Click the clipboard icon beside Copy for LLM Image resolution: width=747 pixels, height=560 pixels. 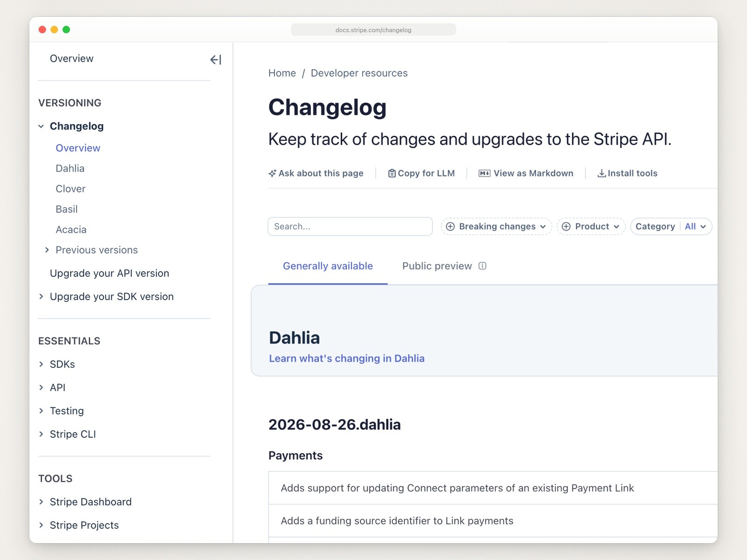click(392, 174)
